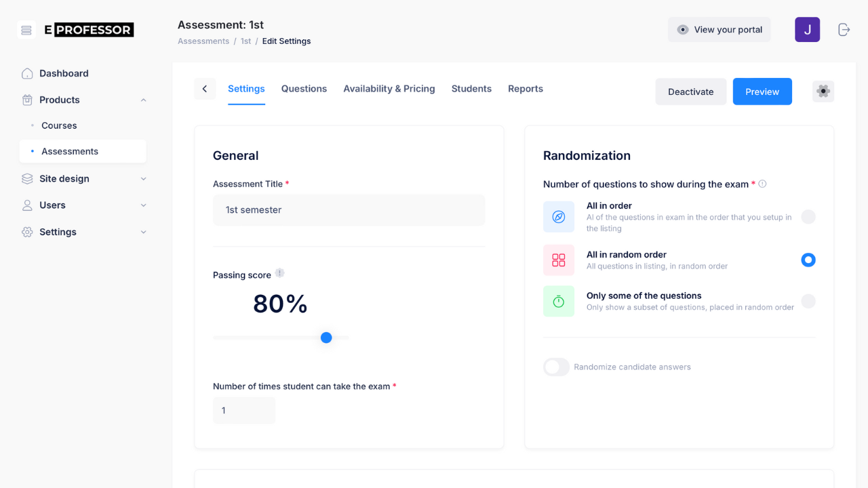This screenshot has width=868, height=488.
Task: Switch to the Questions tab
Action: click(304, 89)
